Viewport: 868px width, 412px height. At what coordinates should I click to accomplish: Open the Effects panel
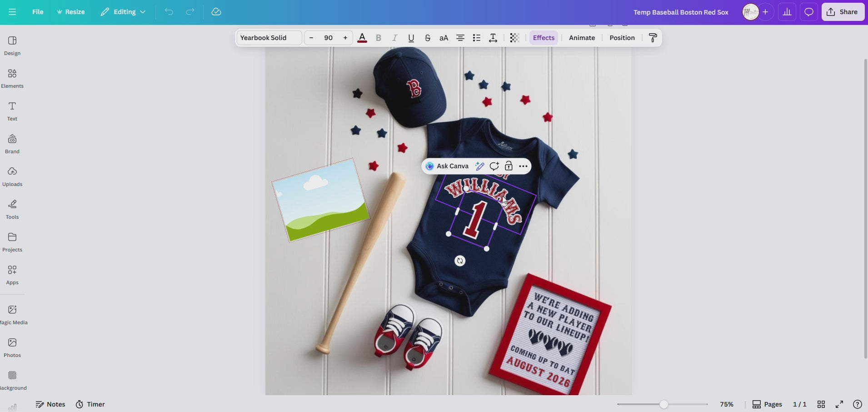[543, 38]
